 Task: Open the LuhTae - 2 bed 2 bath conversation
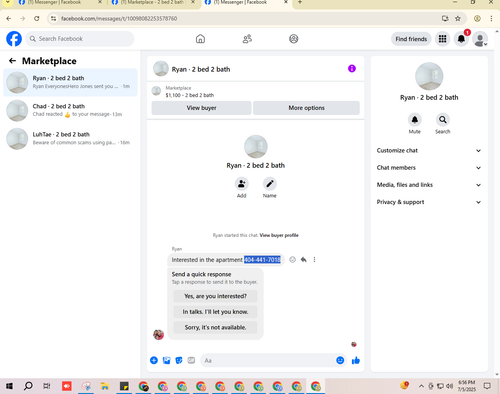point(70,138)
